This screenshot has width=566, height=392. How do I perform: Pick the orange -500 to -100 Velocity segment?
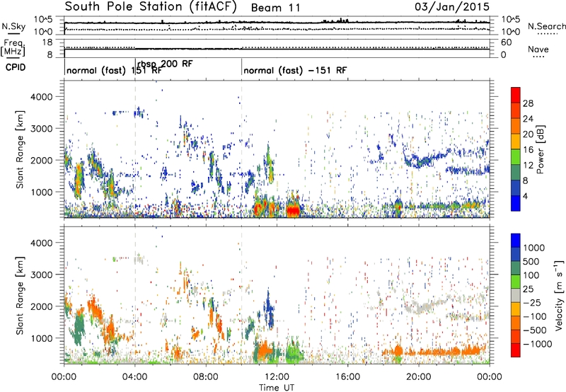(x=516, y=323)
